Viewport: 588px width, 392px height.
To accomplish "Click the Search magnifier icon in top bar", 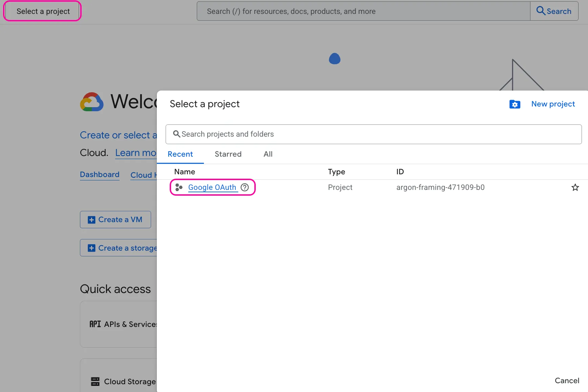I will click(x=541, y=11).
